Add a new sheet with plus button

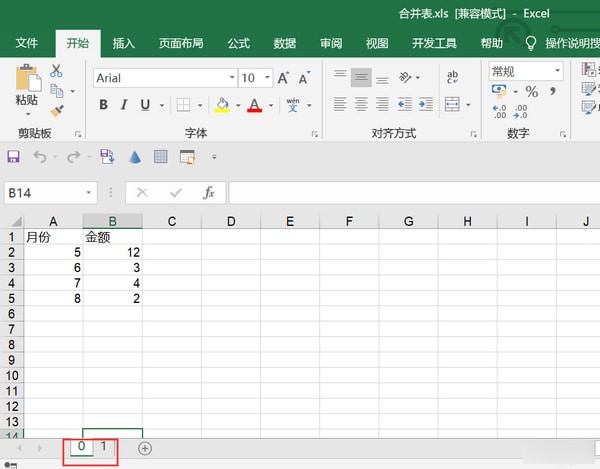(145, 448)
